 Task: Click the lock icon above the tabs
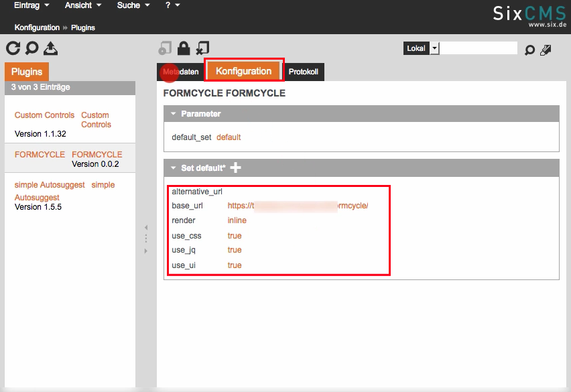(x=183, y=48)
